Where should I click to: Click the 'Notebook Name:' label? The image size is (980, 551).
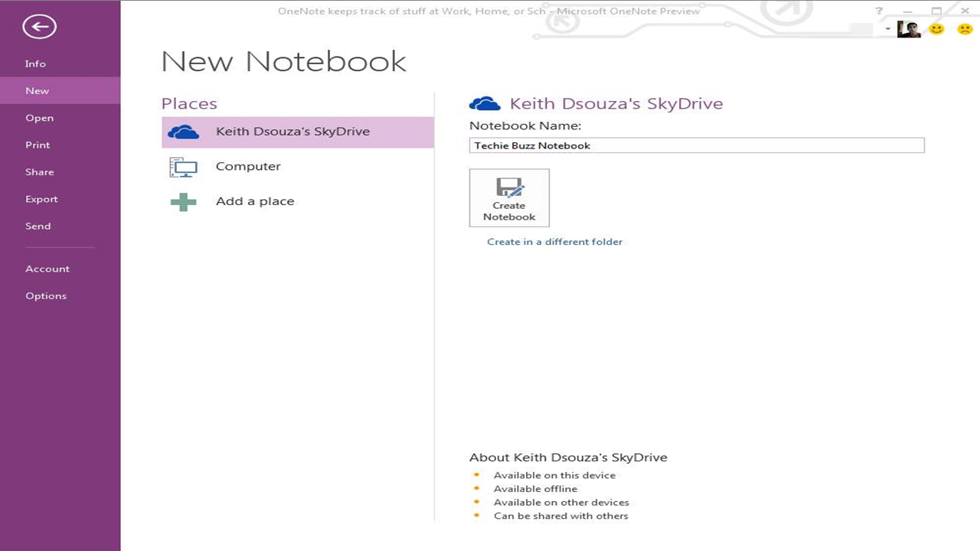pyautogui.click(x=525, y=126)
